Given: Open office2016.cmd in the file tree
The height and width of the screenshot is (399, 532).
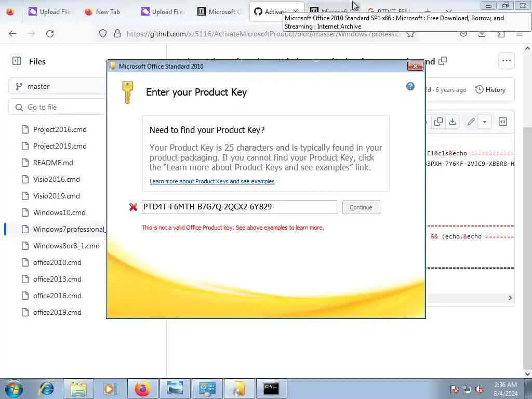Looking at the screenshot, I should [x=57, y=296].
